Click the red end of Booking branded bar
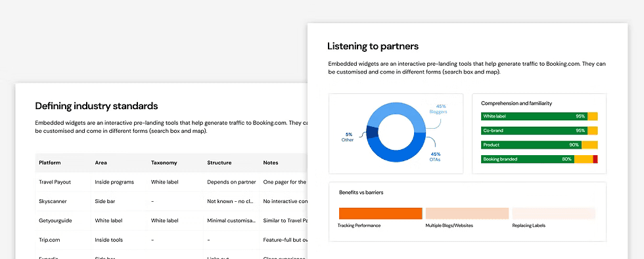 pos(595,159)
